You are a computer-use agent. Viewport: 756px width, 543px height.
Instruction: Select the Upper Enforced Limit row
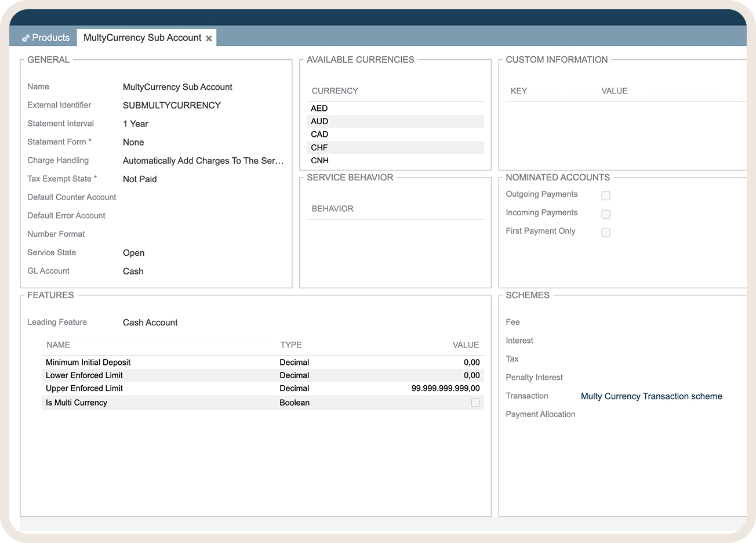tap(84, 388)
